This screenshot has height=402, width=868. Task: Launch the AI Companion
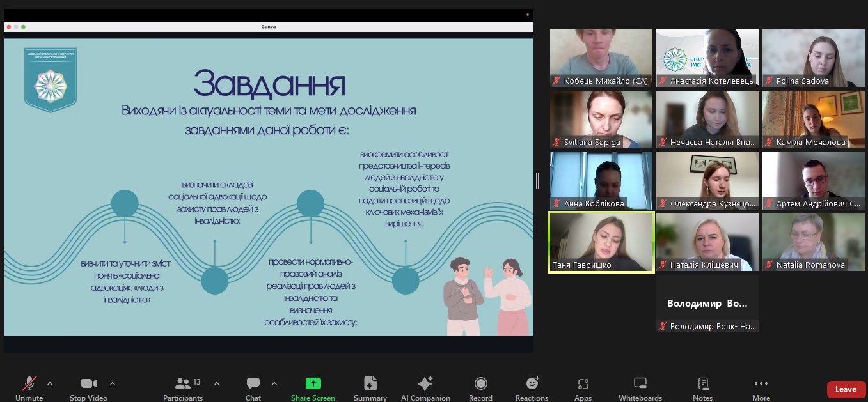[425, 383]
